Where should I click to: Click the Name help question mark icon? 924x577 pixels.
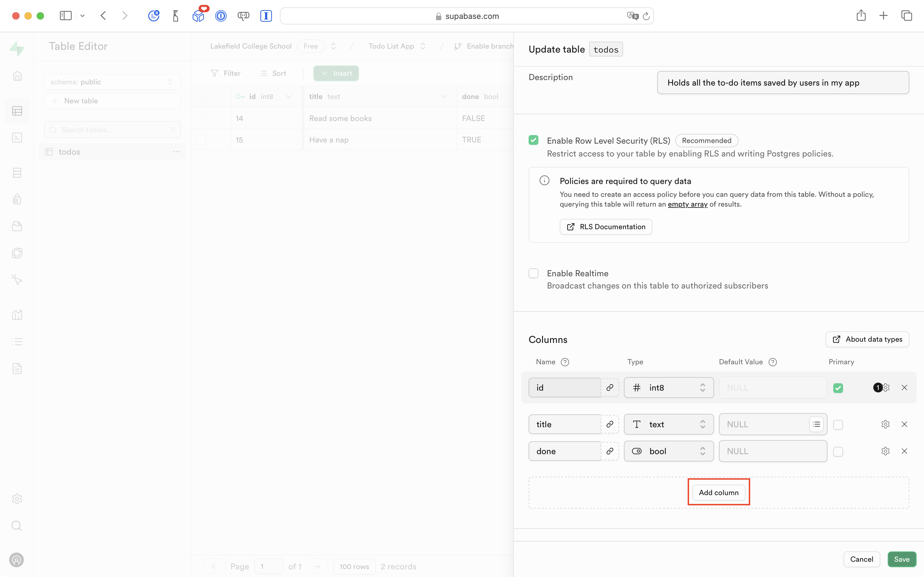tap(565, 362)
